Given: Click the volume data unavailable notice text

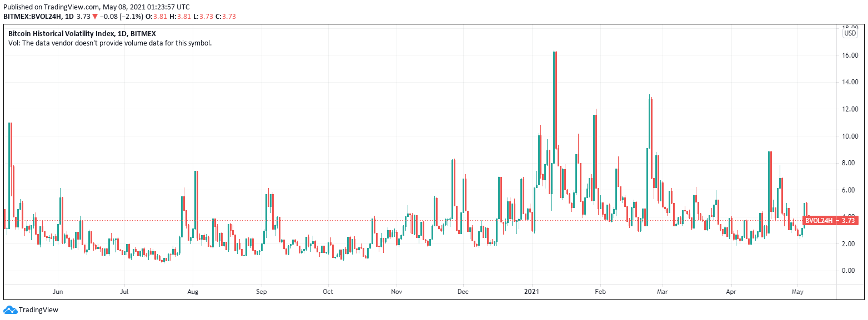Looking at the screenshot, I should coord(110,43).
